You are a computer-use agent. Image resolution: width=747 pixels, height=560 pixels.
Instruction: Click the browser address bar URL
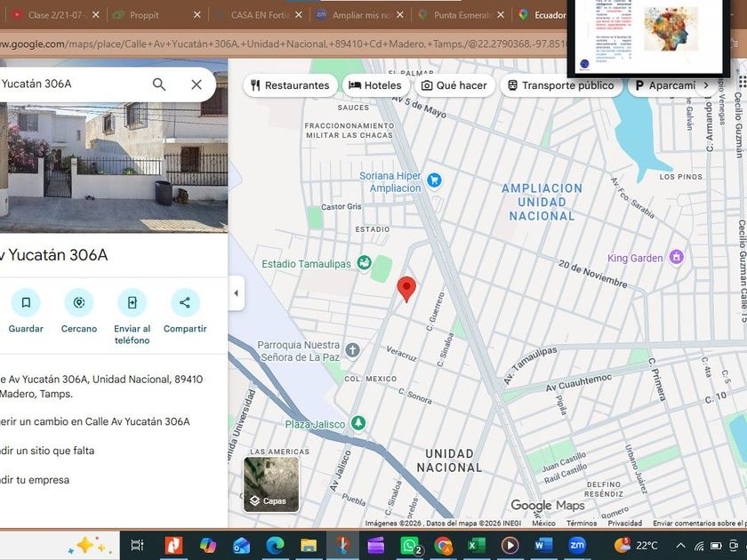pyautogui.click(x=284, y=44)
